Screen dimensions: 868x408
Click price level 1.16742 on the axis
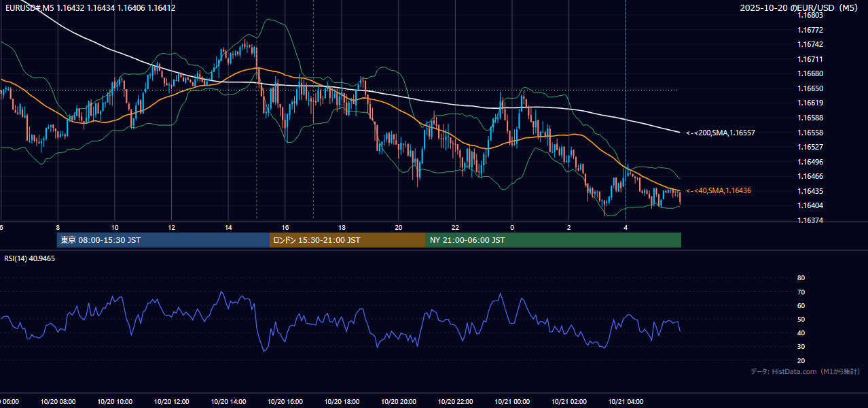[810, 44]
